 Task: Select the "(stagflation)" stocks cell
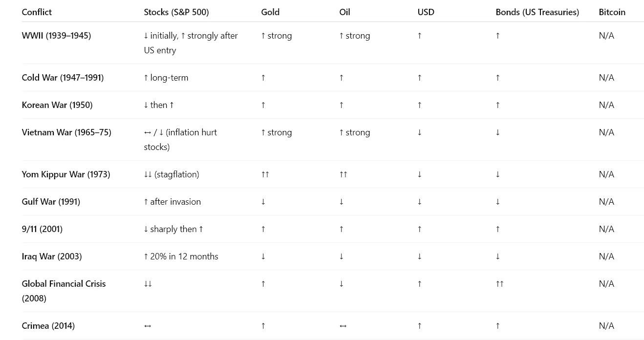click(x=172, y=174)
